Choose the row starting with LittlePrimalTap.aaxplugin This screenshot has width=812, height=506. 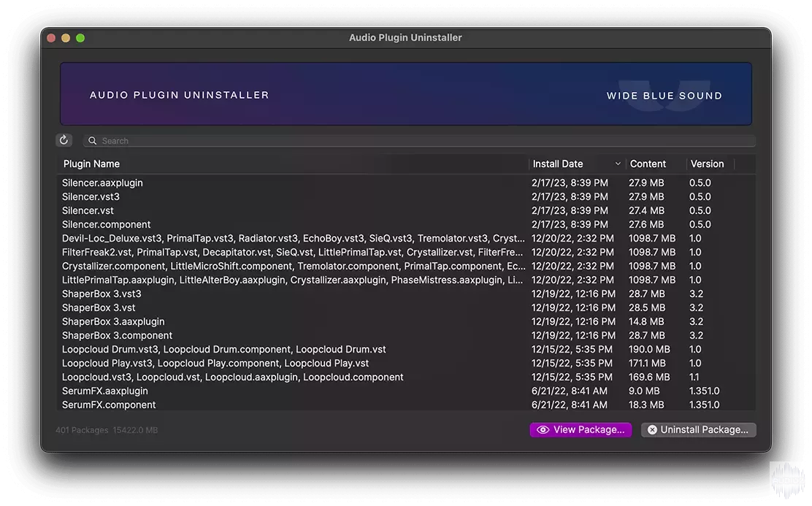[406, 280]
